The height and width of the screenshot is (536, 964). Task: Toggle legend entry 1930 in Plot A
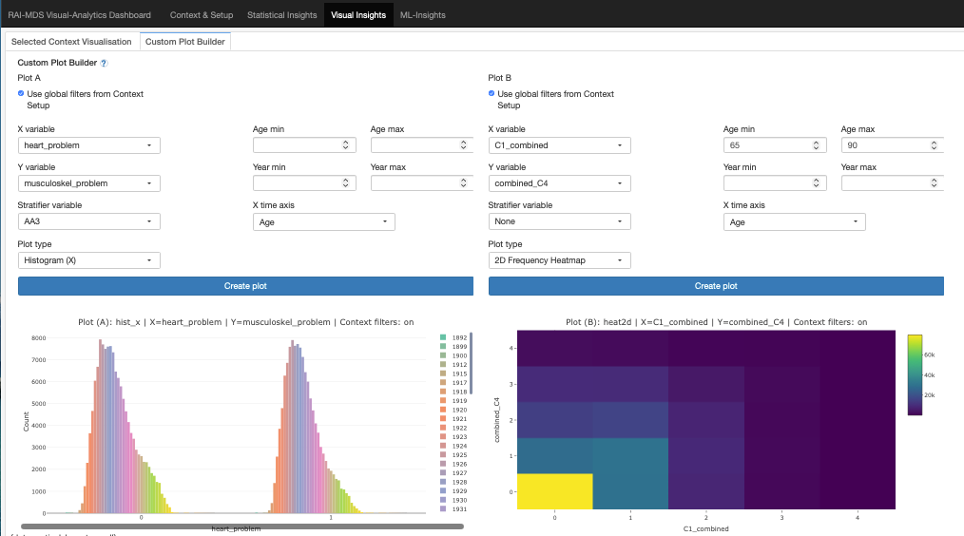(454, 500)
